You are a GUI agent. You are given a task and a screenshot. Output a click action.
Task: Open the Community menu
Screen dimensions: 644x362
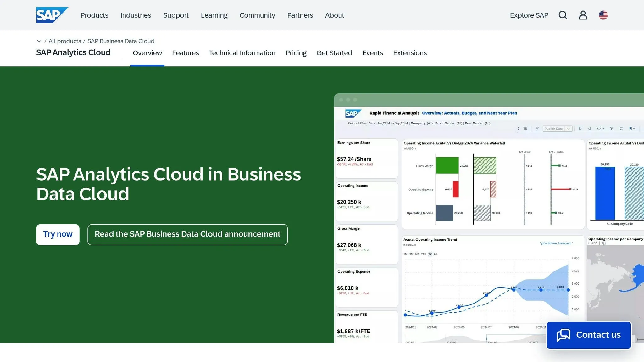(x=257, y=15)
